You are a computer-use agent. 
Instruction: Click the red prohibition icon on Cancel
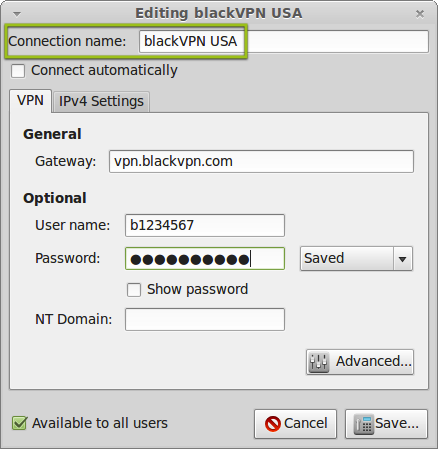[273, 424]
